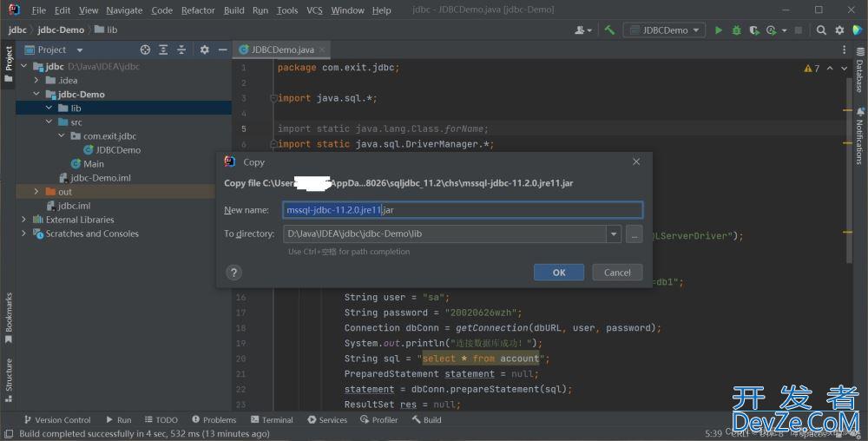
Task: Run with coverage icon
Action: click(754, 30)
